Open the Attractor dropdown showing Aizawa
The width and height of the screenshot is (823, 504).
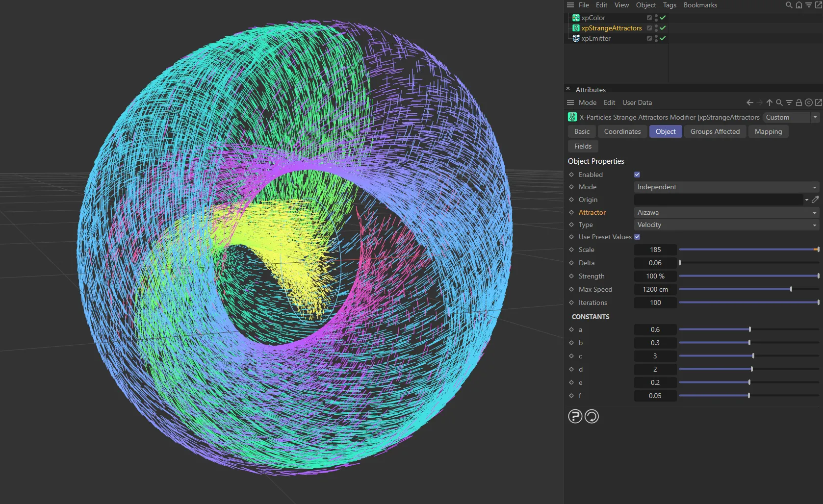click(x=726, y=212)
